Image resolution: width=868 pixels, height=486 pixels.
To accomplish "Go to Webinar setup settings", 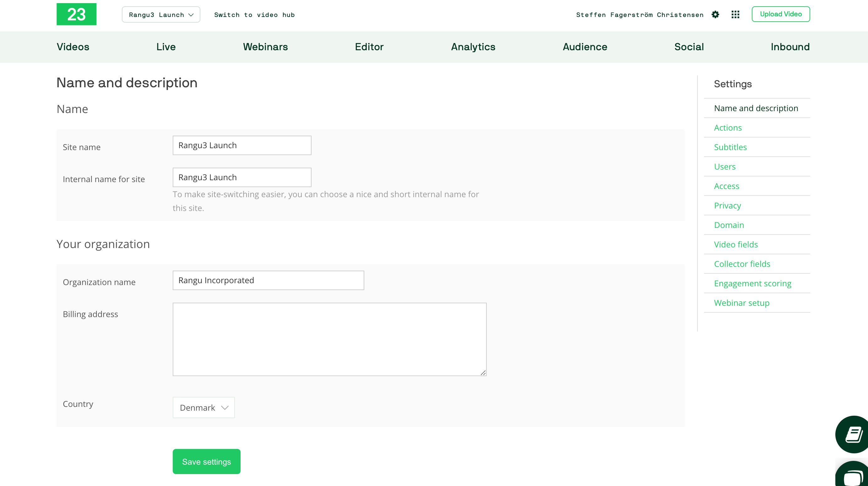I will (742, 303).
